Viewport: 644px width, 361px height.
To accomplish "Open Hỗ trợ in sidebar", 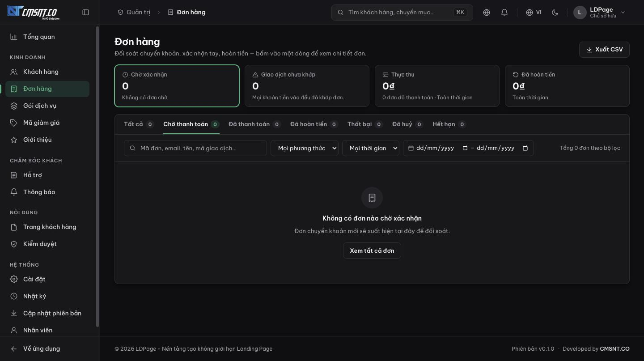I will tap(47, 175).
